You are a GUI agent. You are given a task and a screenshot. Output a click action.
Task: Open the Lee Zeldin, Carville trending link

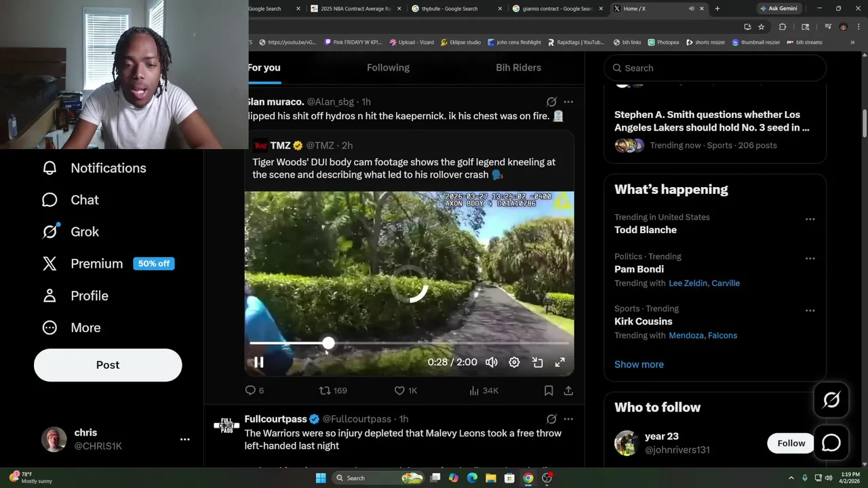[704, 283]
